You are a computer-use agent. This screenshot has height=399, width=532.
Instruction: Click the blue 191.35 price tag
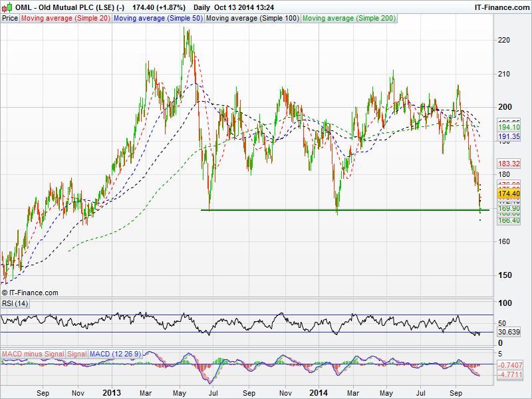coord(509,136)
